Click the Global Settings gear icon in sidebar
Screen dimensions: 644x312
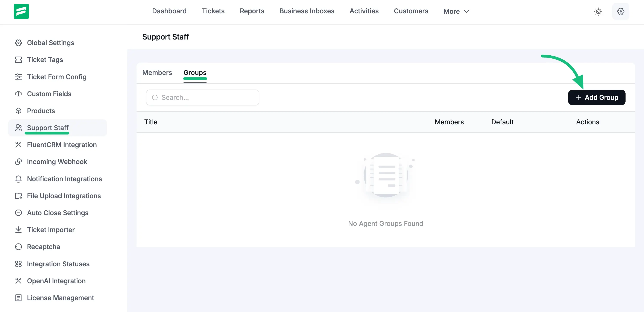[x=18, y=43]
